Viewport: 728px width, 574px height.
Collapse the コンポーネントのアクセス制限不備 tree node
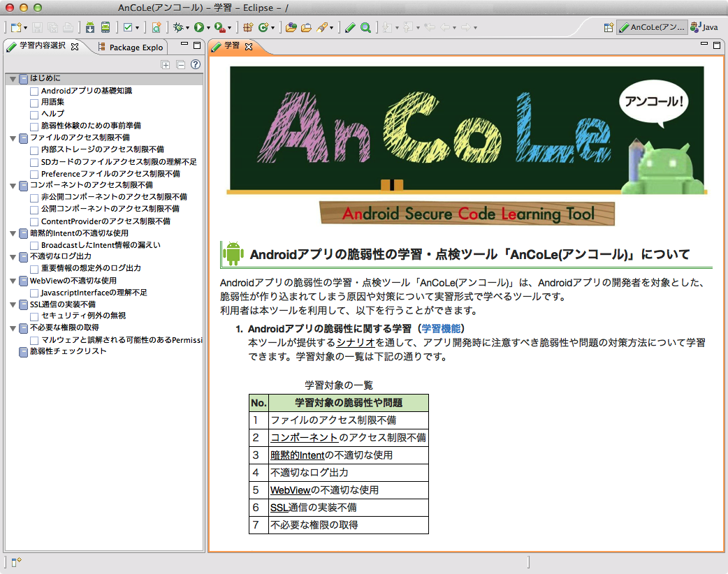coord(13,186)
